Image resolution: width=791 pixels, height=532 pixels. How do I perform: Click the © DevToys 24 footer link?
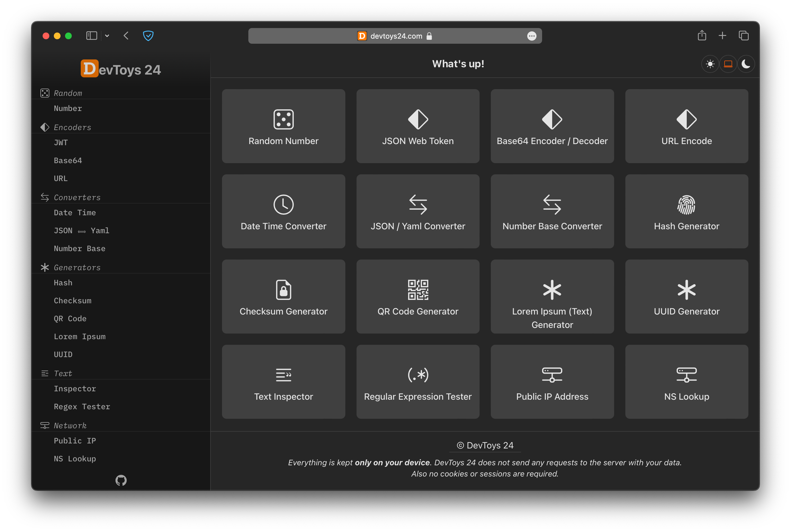(485, 445)
